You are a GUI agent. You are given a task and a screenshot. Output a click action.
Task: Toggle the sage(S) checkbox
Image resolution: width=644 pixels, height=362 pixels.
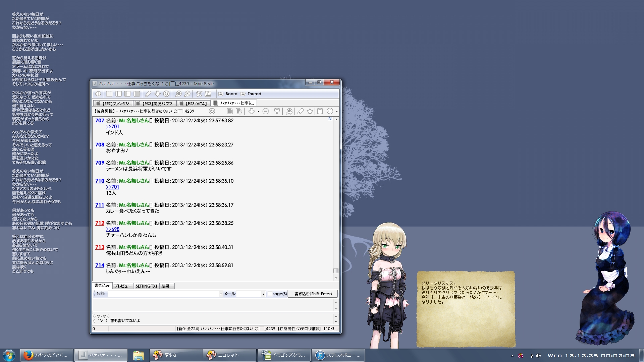click(x=270, y=294)
